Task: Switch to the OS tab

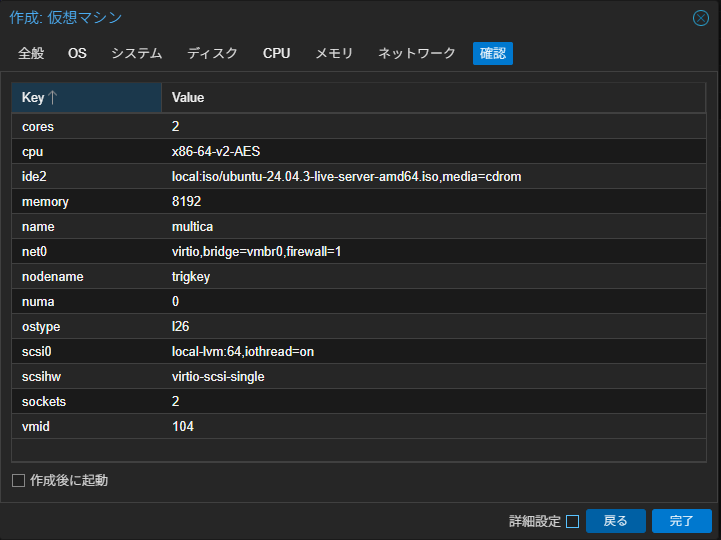Action: coord(77,53)
